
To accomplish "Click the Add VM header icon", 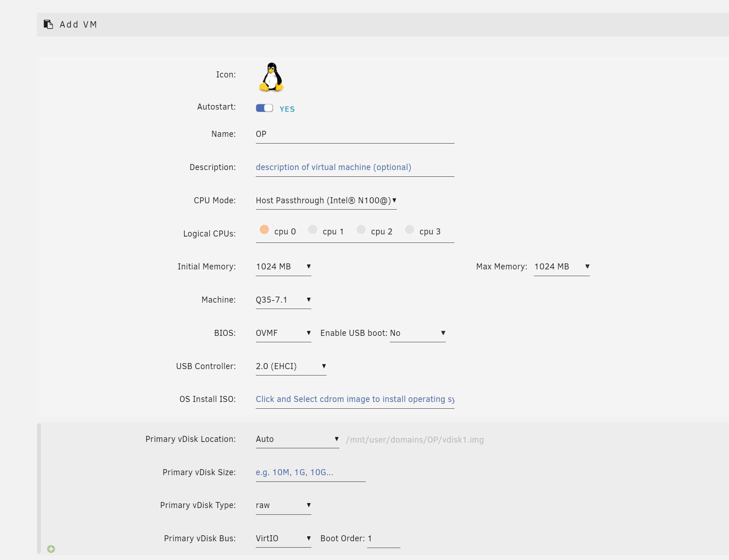I will [x=48, y=24].
